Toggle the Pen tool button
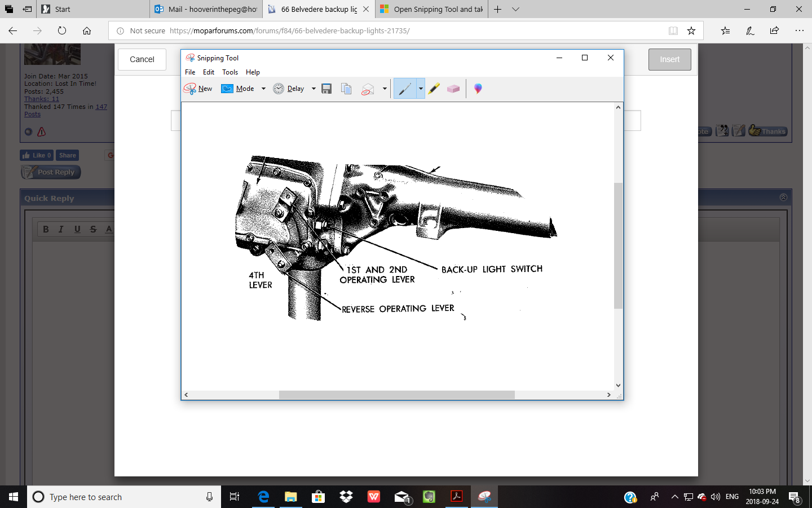Viewport: 812px width, 508px height. tap(405, 89)
